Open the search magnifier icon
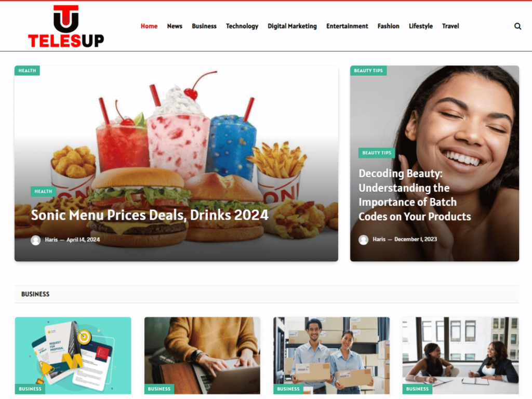532x399 pixels. coord(517,26)
